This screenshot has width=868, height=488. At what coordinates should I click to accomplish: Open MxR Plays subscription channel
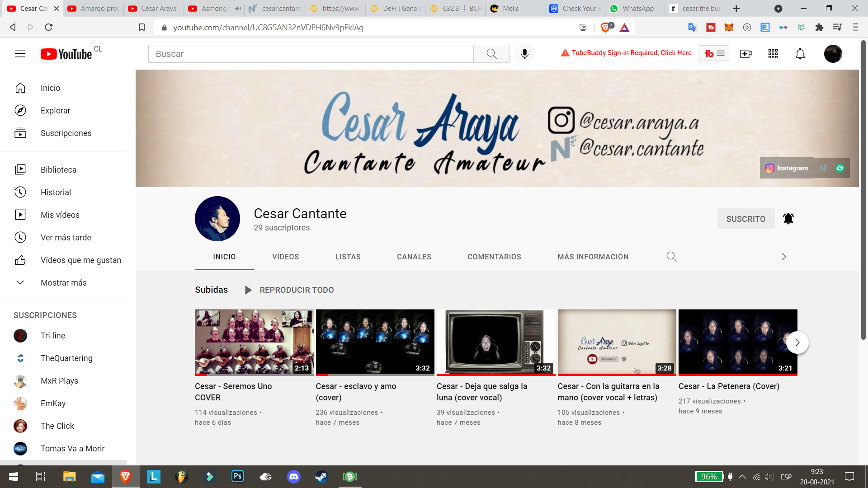pyautogui.click(x=63, y=381)
